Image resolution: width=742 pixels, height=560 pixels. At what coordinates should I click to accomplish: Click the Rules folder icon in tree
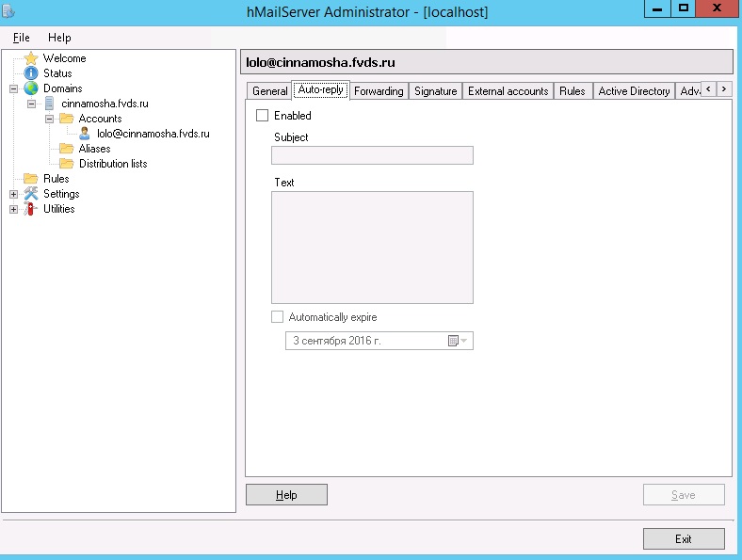click(31, 179)
